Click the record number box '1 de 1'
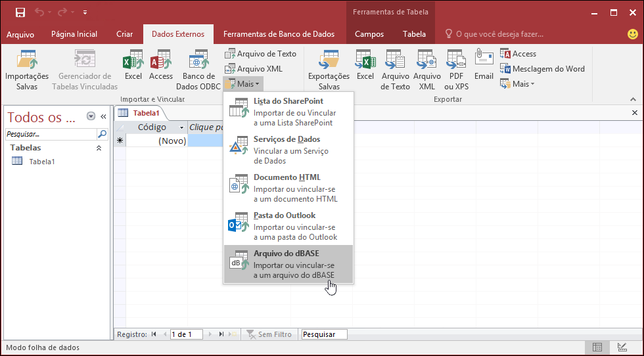Viewport: 644px width, 356px height. (187, 334)
